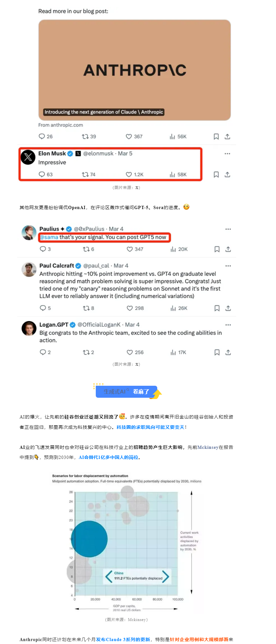Open more options on Elon Musk tweet
The image size is (276, 644).
coord(227,154)
